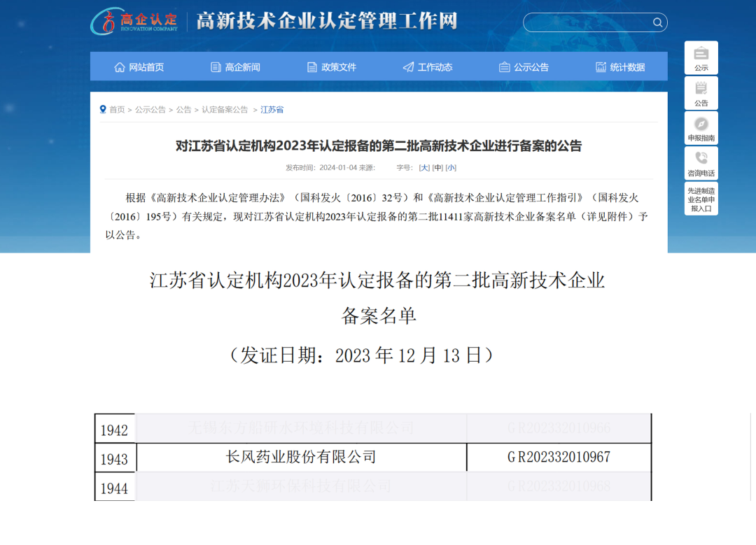Open the 公示公告 navigation menu
Viewport: 756px width, 545px height.
tap(524, 67)
